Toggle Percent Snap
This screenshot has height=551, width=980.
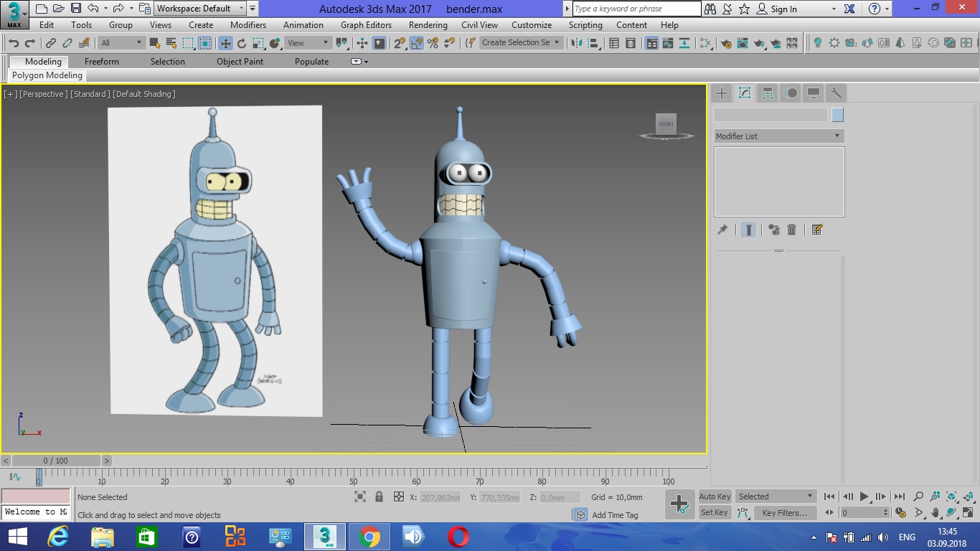[433, 43]
